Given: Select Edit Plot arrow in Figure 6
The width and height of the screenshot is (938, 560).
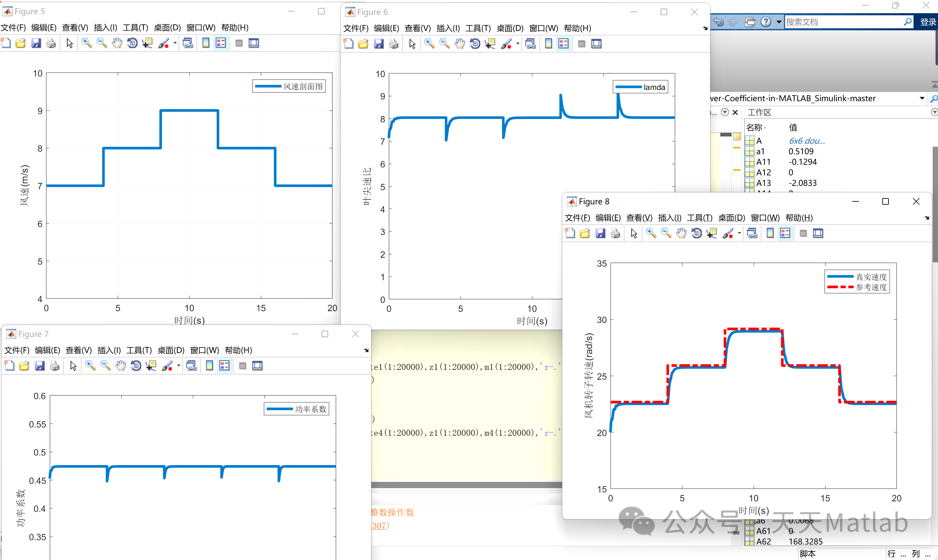Looking at the screenshot, I should tap(412, 44).
